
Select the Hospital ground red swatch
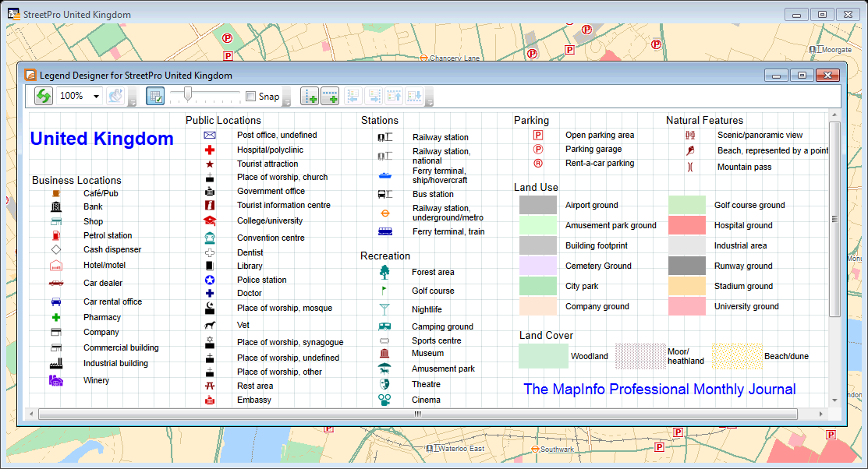click(686, 226)
